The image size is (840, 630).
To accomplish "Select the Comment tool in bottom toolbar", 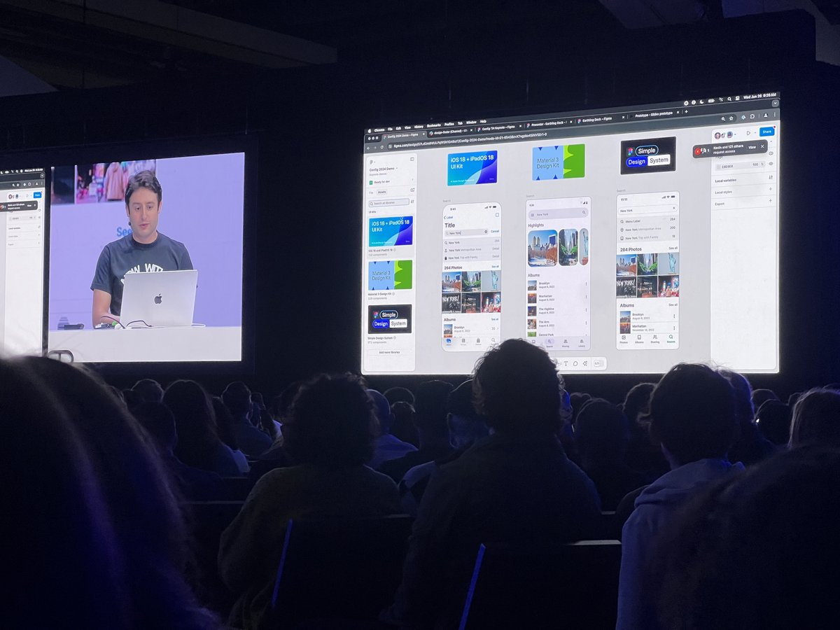I will click(x=575, y=363).
